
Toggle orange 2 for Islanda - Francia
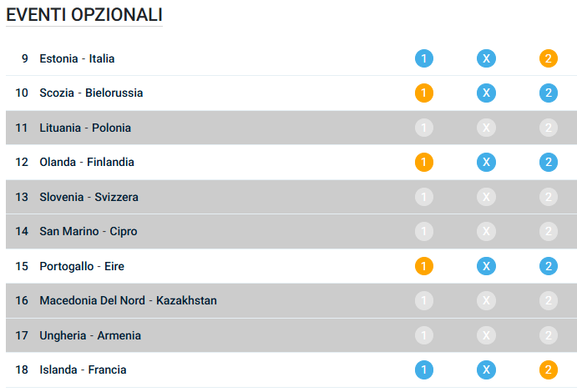[x=548, y=369]
